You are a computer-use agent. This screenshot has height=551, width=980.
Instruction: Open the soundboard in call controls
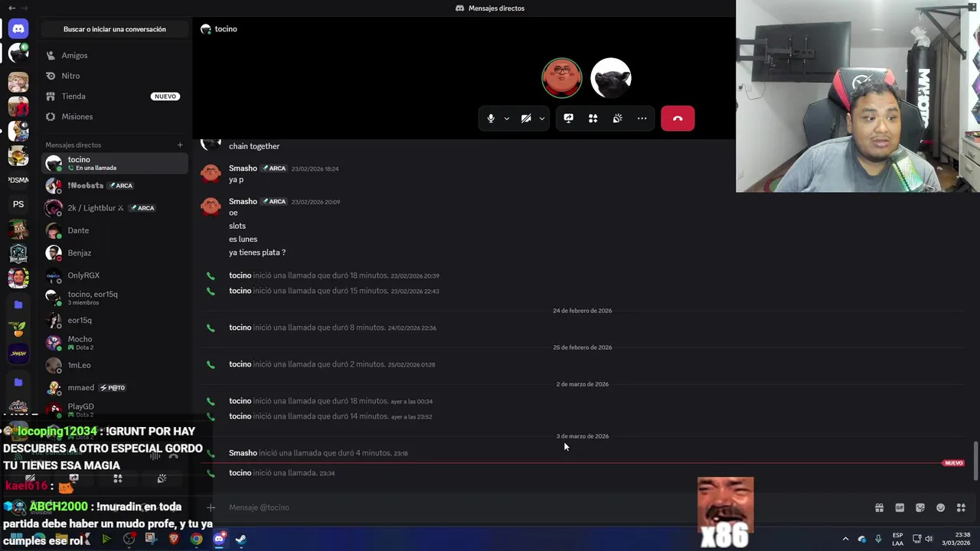tap(617, 119)
